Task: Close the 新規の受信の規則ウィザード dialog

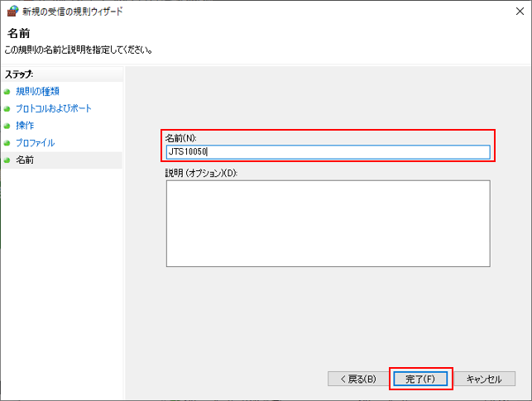Action: coord(520,12)
